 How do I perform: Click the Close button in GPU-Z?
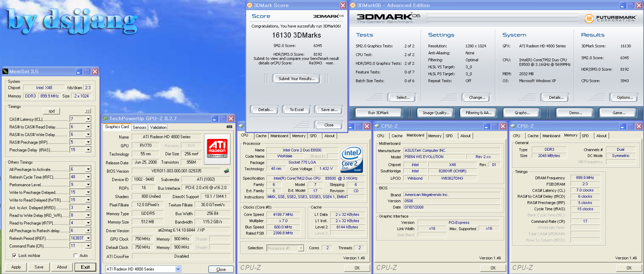[x=221, y=269]
